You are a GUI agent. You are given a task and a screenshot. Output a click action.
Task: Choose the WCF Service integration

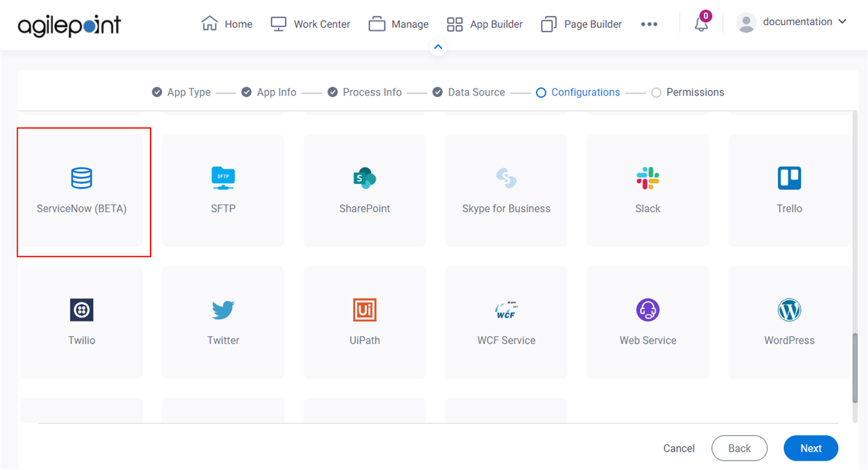point(506,322)
